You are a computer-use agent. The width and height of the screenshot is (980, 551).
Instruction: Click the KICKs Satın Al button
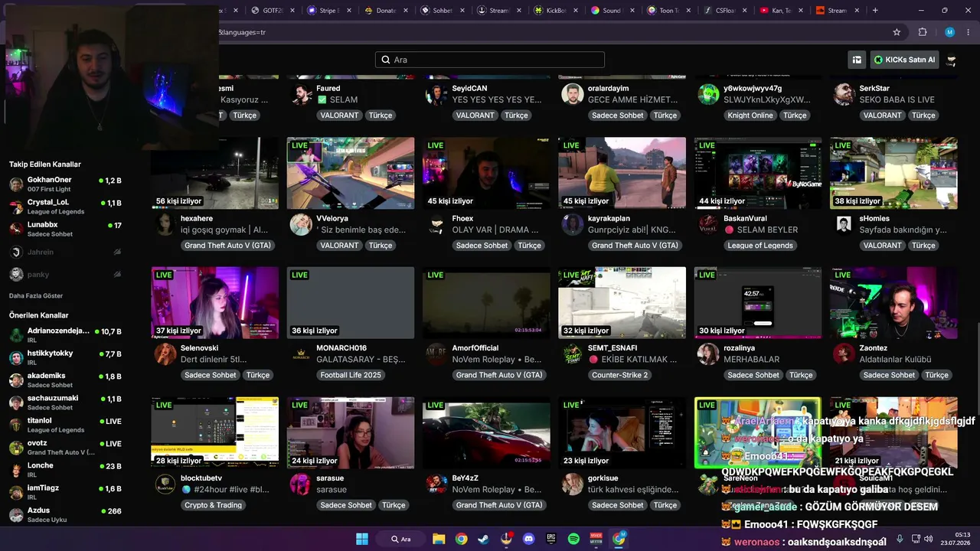tap(904, 60)
